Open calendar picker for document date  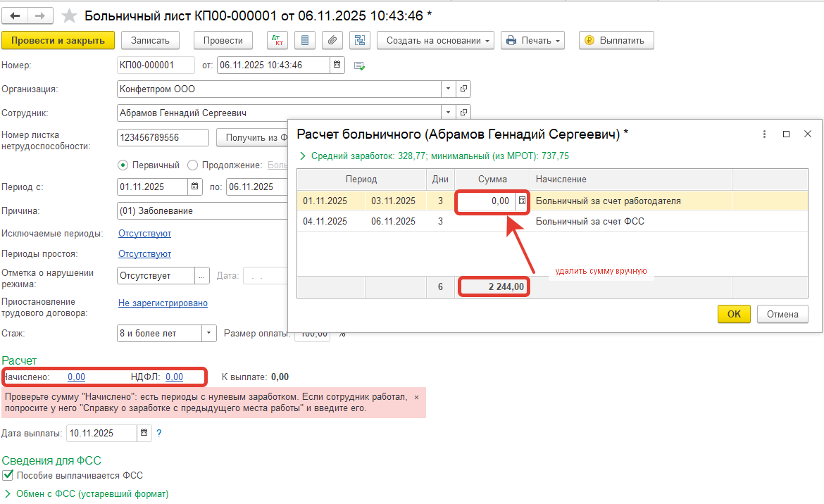(x=338, y=65)
